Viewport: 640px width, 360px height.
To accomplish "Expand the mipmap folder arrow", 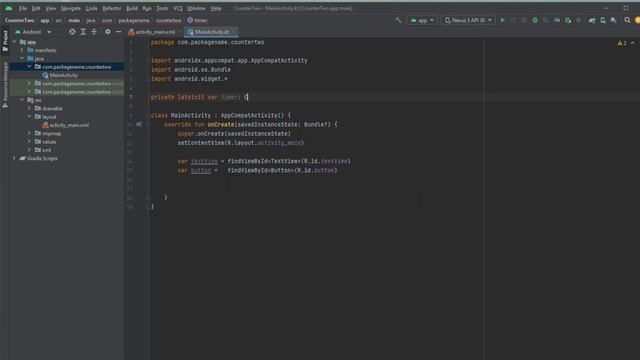I will pos(29,133).
